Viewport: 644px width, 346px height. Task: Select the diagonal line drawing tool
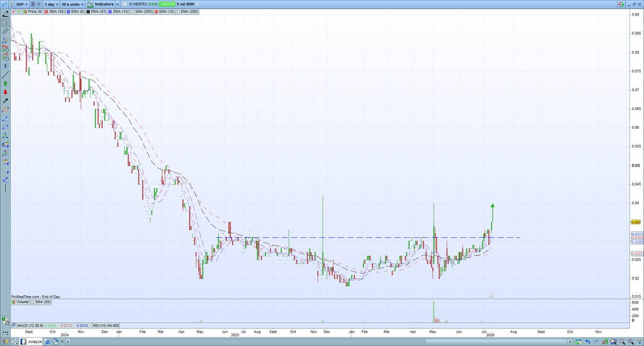point(5,75)
